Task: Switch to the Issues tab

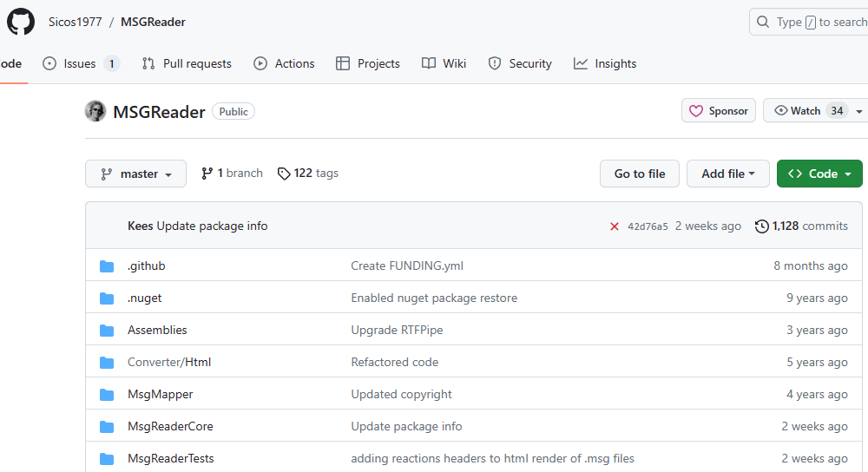Action: [x=81, y=63]
